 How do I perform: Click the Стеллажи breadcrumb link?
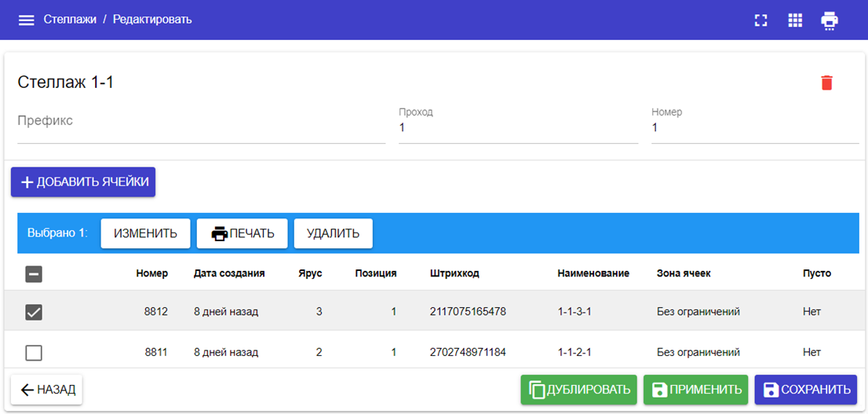[x=70, y=19]
